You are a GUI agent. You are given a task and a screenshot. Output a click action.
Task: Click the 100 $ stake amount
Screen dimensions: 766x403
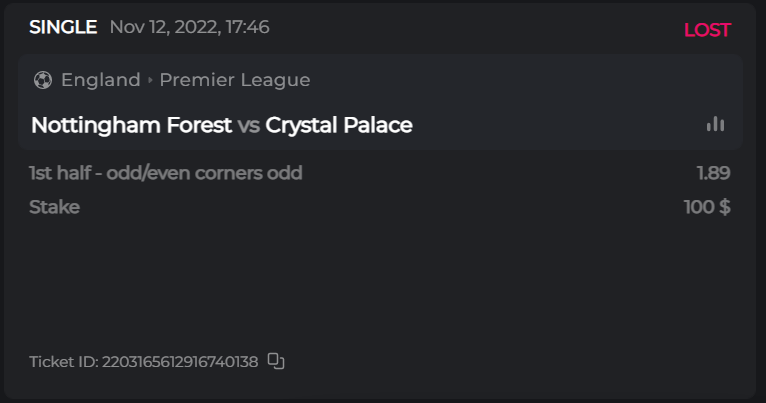tap(706, 207)
